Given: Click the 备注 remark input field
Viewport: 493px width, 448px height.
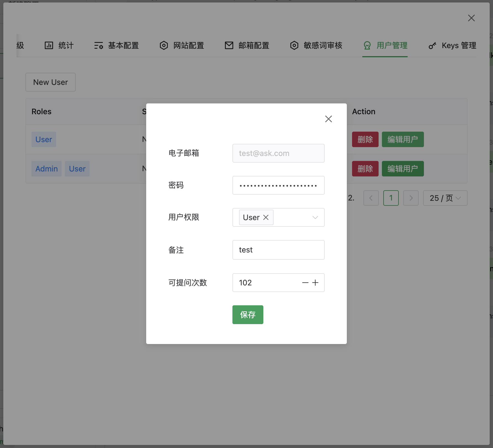Looking at the screenshot, I should pos(278,250).
